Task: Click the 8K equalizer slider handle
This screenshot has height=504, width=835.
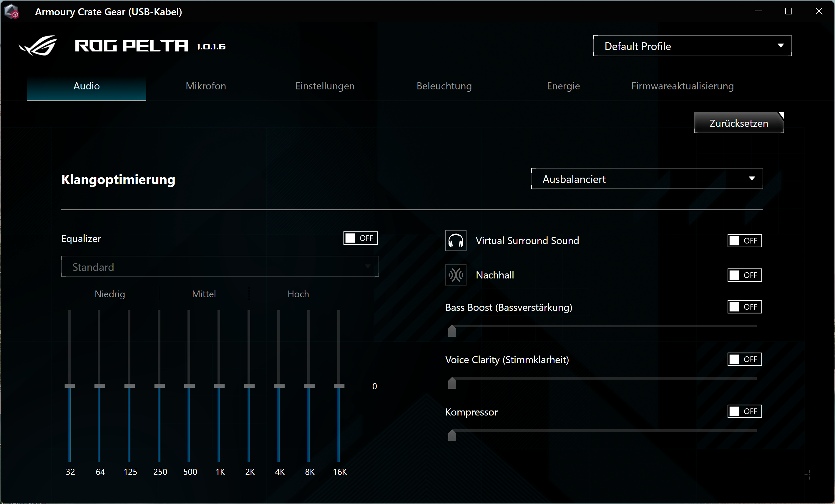Action: [x=309, y=386]
